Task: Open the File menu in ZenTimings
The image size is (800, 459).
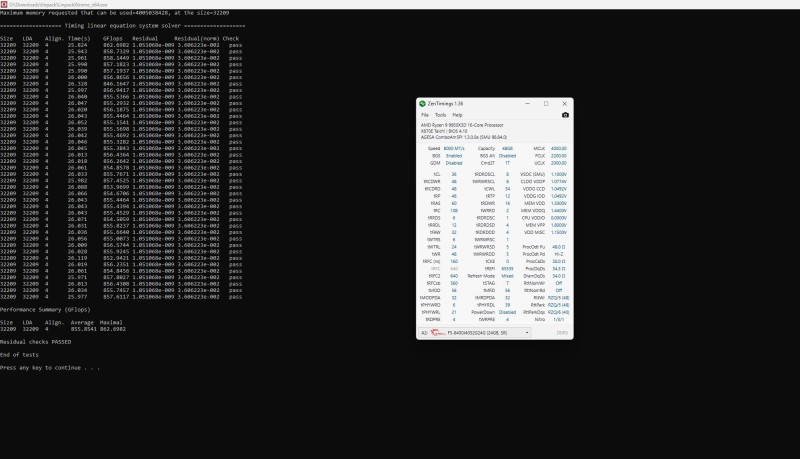Action: coord(425,115)
